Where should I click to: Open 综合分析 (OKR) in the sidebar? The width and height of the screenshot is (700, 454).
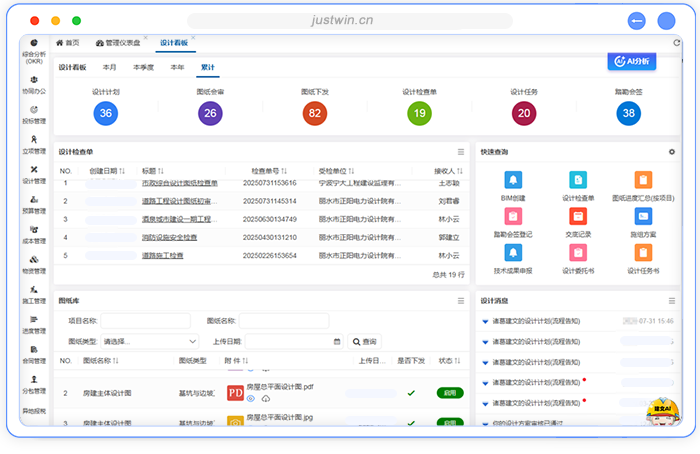click(x=34, y=49)
